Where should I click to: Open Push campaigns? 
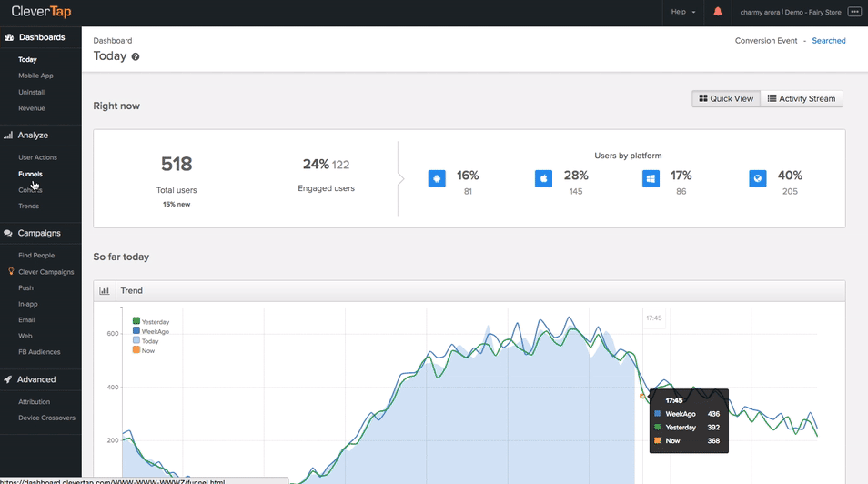pos(26,288)
